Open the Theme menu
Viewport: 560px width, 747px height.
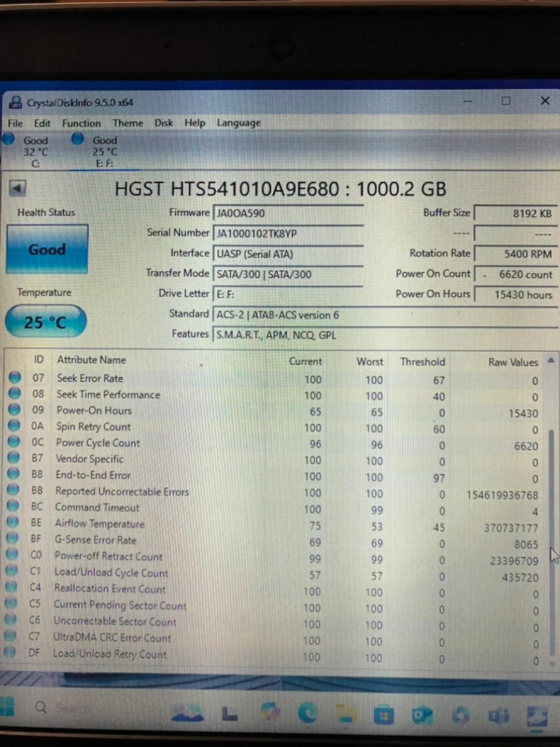click(x=128, y=123)
